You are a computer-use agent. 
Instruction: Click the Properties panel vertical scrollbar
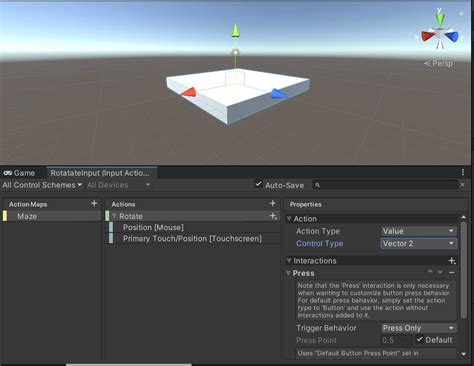[463, 269]
